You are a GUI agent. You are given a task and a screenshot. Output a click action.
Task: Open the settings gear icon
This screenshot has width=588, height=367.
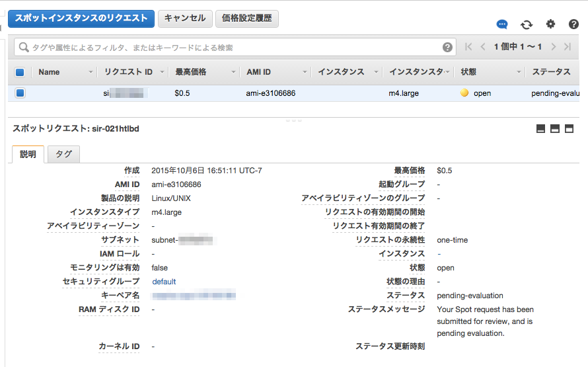(550, 24)
